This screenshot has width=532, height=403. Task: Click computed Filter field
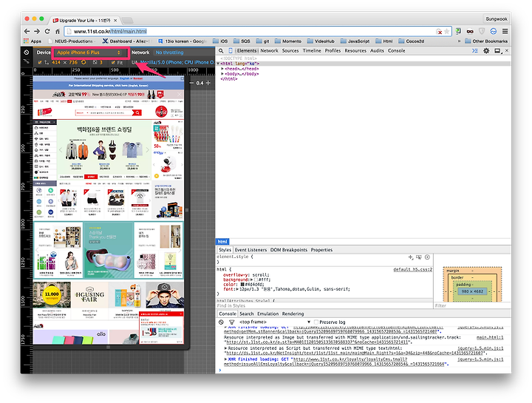coord(472,305)
